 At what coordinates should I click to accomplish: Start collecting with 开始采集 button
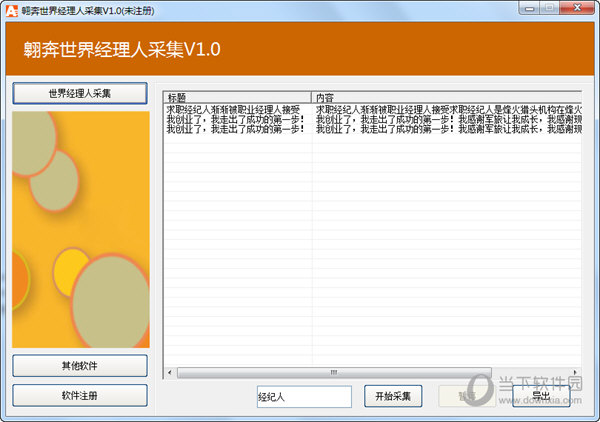393,396
